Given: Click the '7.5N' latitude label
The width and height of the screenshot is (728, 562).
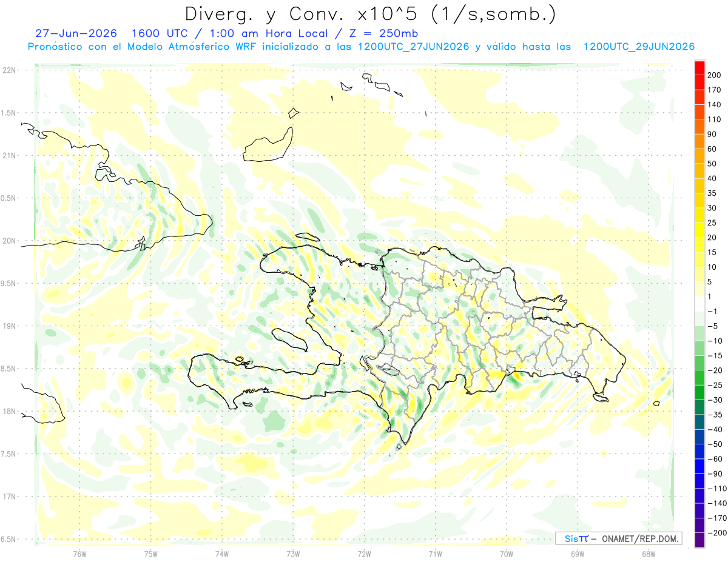Looking at the screenshot, I should point(9,454).
